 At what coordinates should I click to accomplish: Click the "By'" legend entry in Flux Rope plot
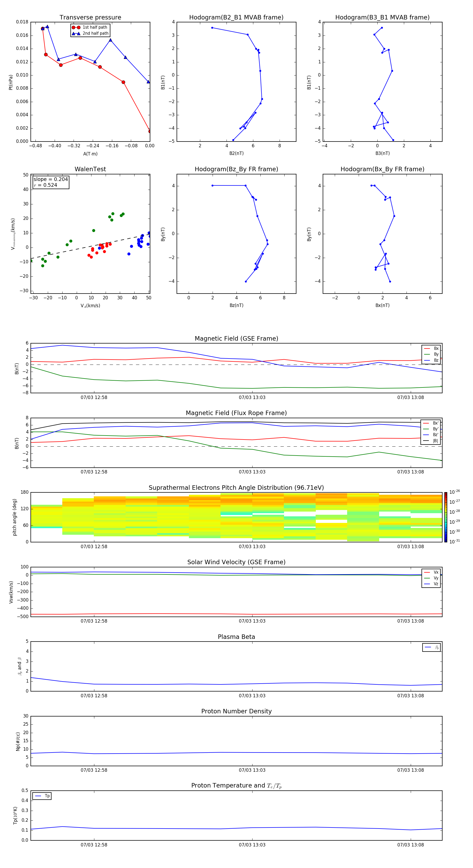click(431, 429)
